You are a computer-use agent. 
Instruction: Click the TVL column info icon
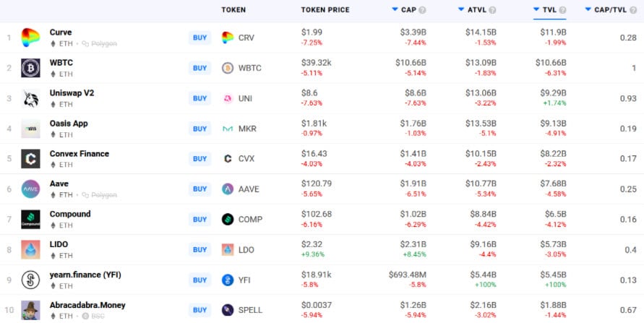[562, 10]
